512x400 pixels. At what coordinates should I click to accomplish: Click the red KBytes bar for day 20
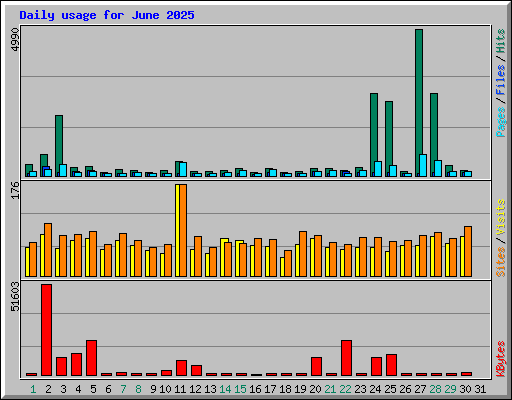[316, 366]
